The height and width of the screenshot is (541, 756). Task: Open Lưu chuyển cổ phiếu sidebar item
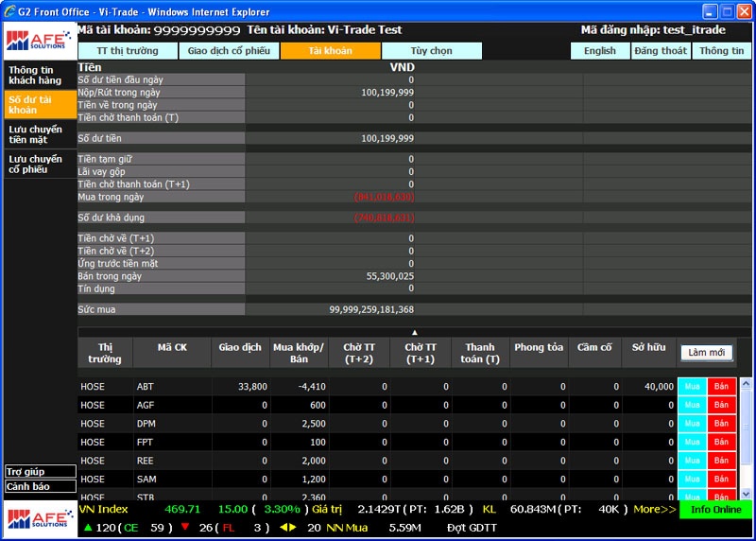click(x=40, y=164)
